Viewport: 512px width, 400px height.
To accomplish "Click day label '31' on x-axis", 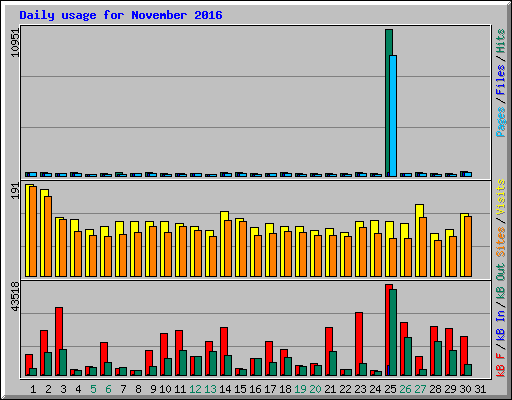I will tap(480, 389).
